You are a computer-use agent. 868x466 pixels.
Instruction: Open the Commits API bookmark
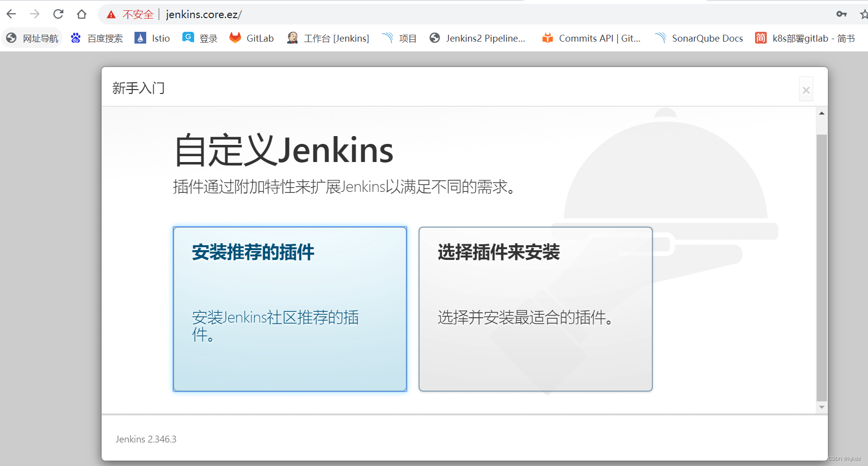click(591, 38)
